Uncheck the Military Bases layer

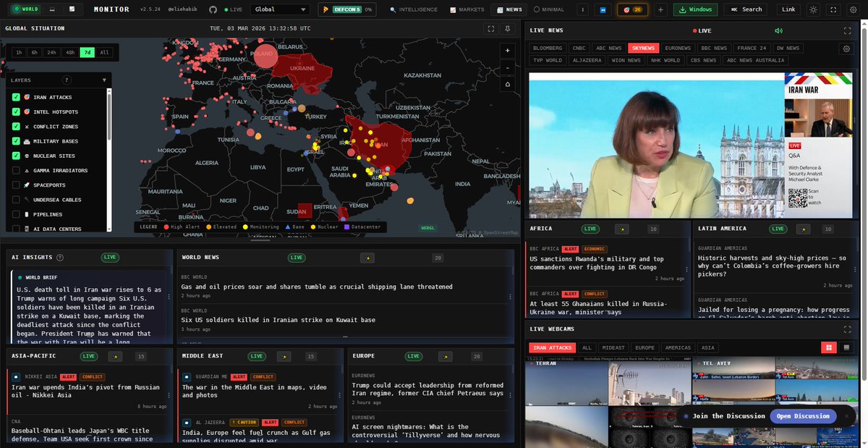16,141
